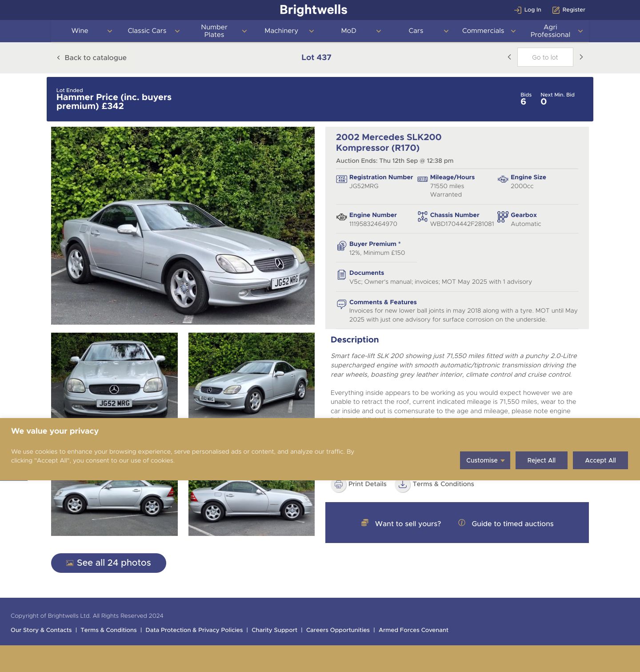Open the Commercials menu item
The width and height of the screenshot is (640, 672).
pos(483,31)
